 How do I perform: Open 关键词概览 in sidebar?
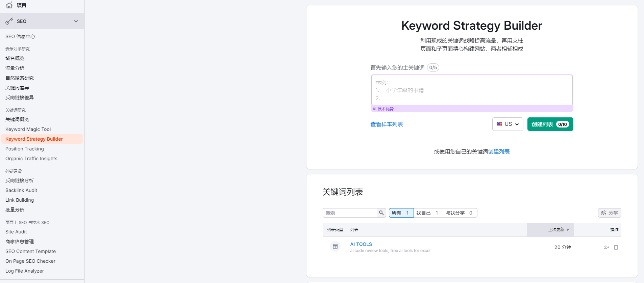[x=17, y=119]
